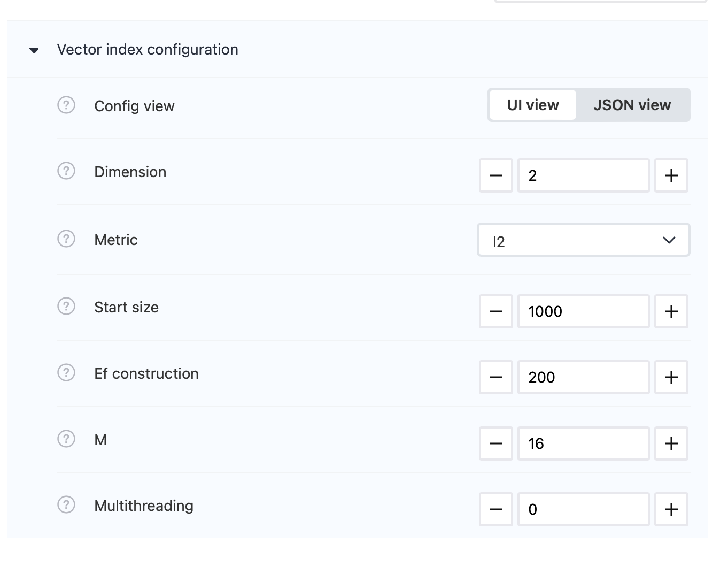
Task: Open help icon for Ef construction
Action: 66,372
